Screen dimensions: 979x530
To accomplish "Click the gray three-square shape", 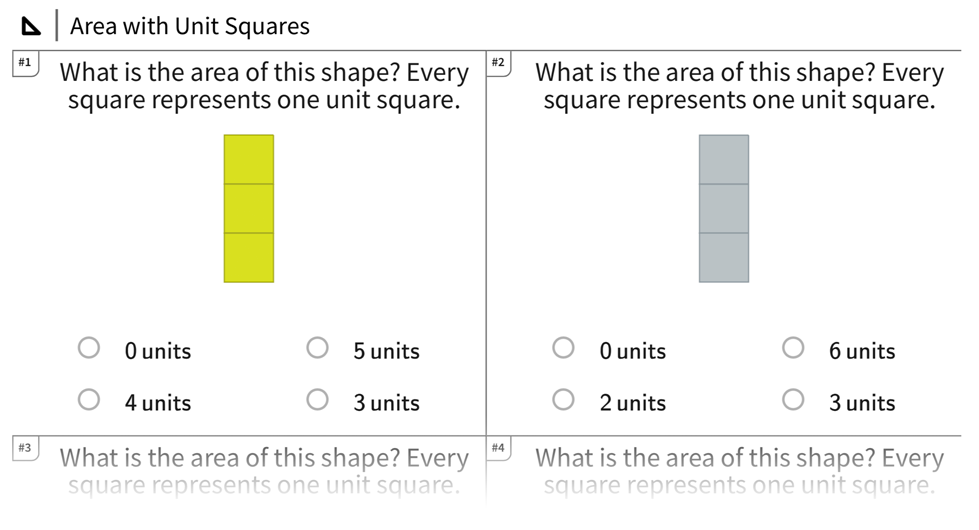I will [x=723, y=208].
